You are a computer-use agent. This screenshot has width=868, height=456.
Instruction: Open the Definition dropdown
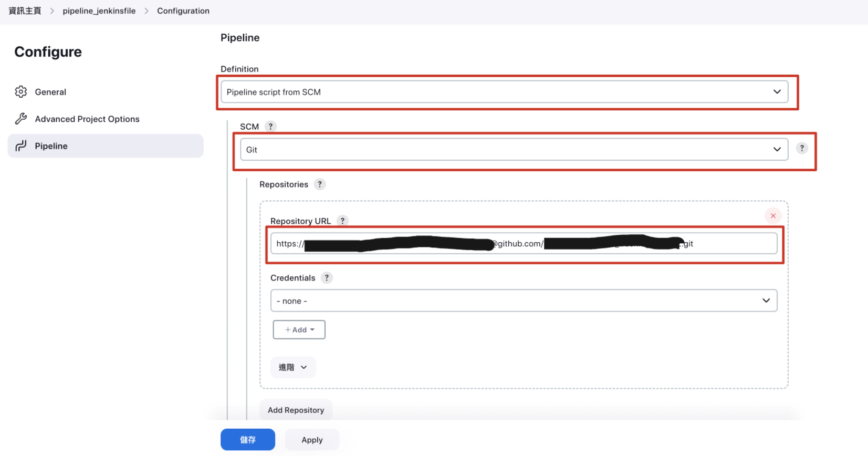(504, 92)
